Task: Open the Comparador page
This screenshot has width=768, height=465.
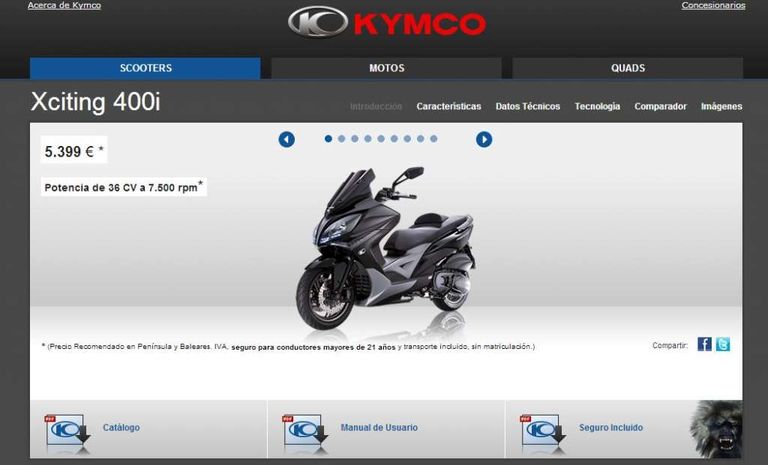Action: 660,106
